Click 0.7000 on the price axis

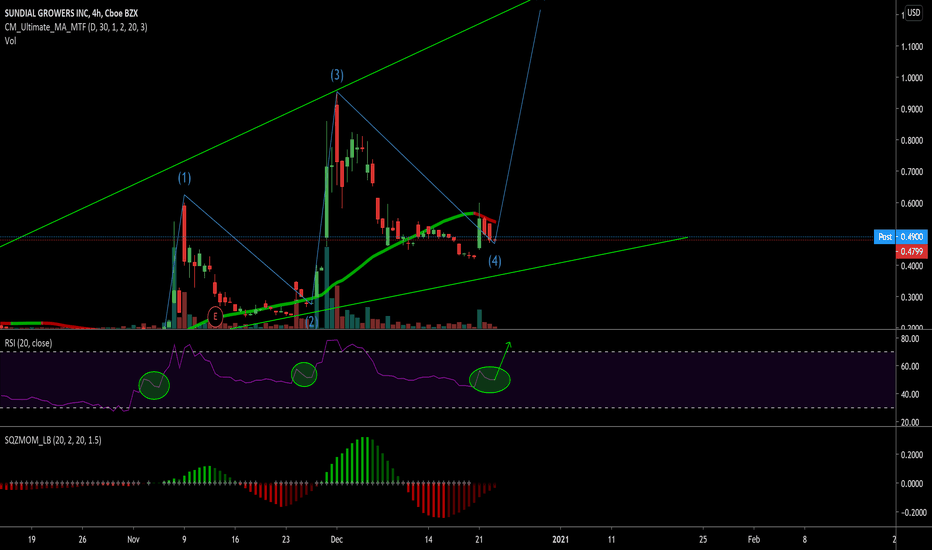(912, 172)
